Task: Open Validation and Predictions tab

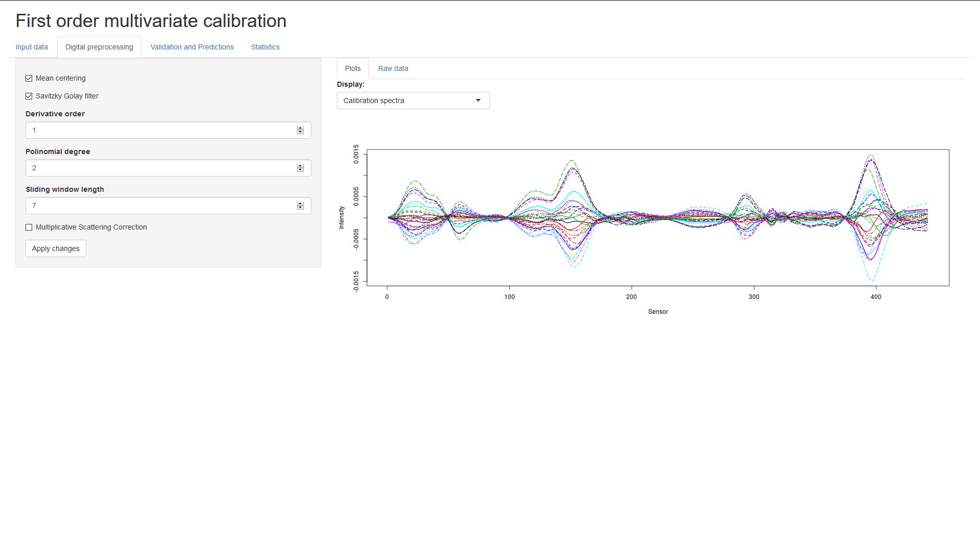Action: click(x=192, y=47)
